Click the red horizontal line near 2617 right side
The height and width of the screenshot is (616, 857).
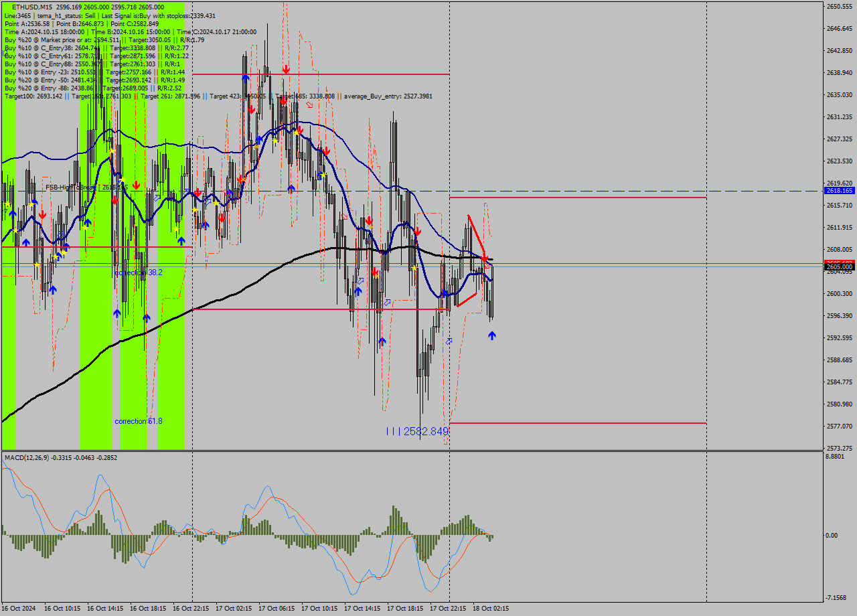[578, 198]
